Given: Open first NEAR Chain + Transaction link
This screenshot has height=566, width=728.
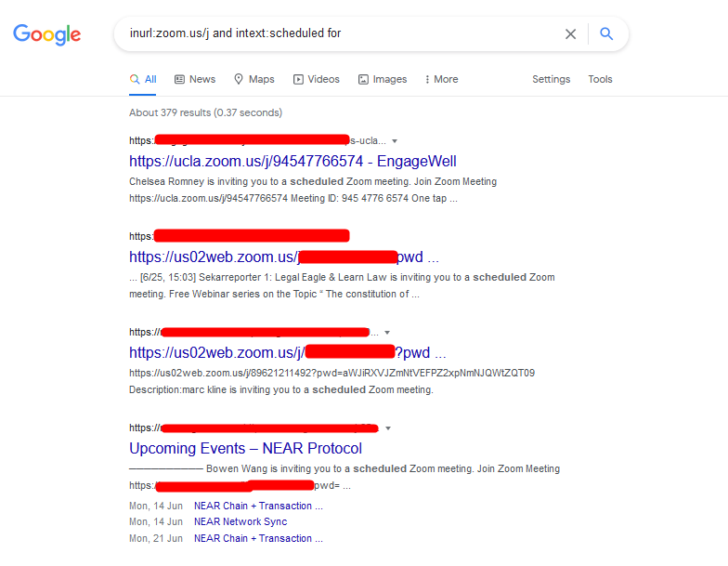Looking at the screenshot, I should 258,506.
